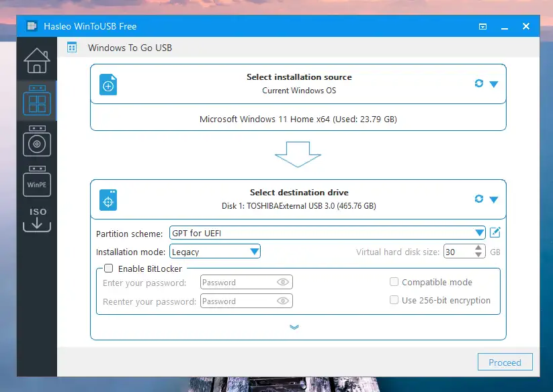
Task: Refresh the installation source list
Action: click(478, 83)
